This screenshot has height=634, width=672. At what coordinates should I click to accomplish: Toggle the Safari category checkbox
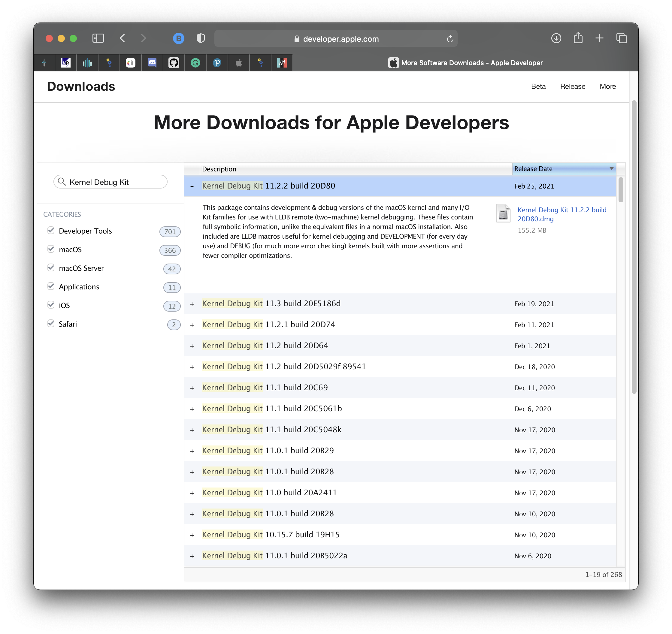pyautogui.click(x=51, y=323)
